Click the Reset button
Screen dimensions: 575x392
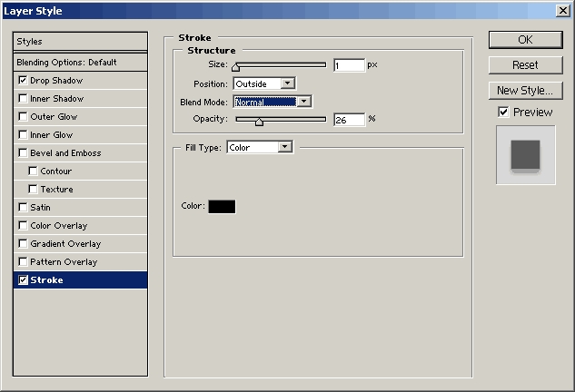pyautogui.click(x=526, y=64)
